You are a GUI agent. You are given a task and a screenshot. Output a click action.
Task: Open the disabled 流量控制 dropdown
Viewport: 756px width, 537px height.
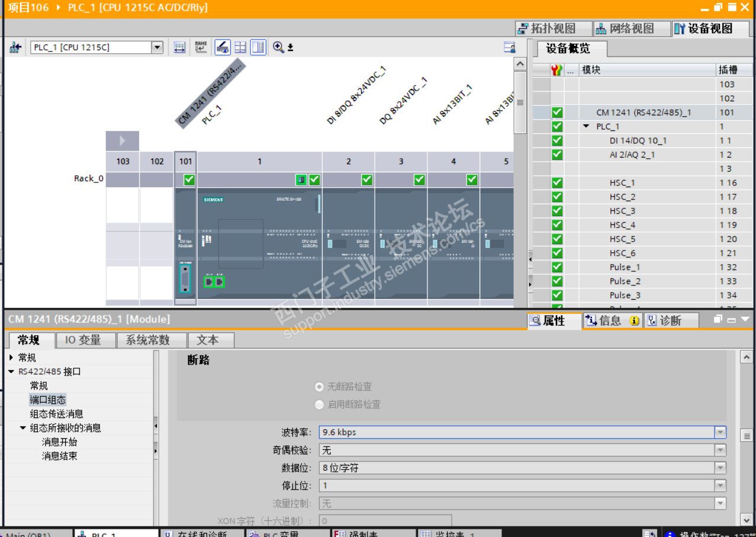[x=720, y=503]
